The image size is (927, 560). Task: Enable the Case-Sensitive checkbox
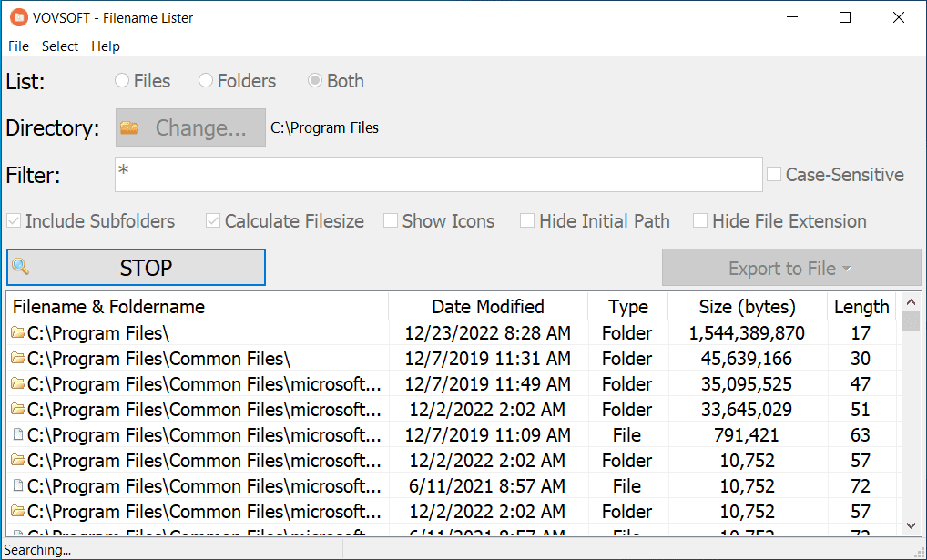pos(774,175)
